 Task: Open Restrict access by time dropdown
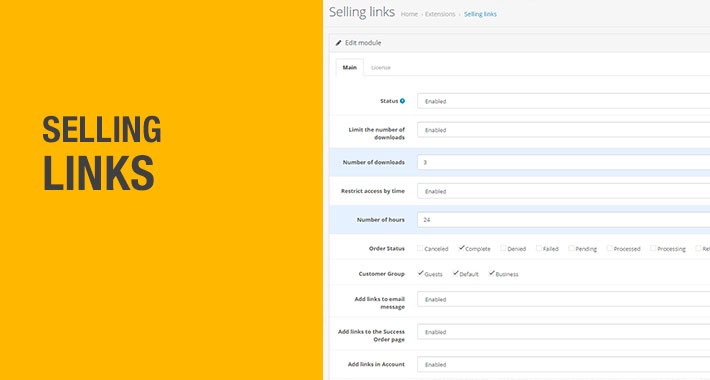pos(563,191)
